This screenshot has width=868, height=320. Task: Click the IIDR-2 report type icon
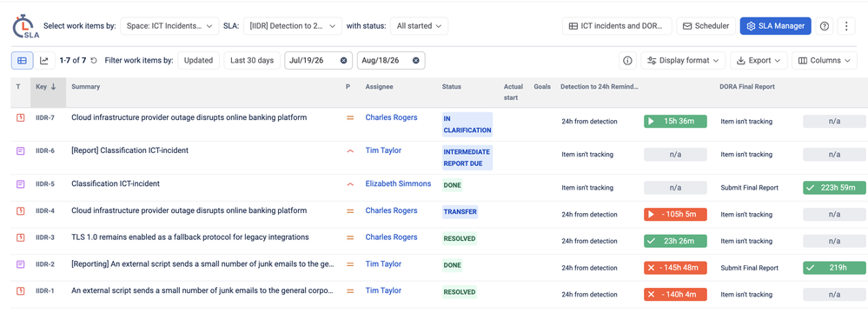[x=21, y=264]
